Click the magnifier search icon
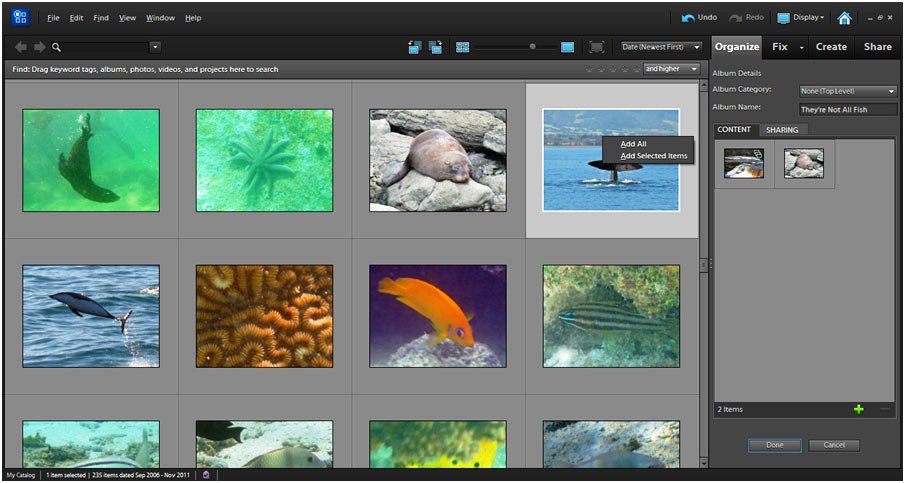The height and width of the screenshot is (483, 905). point(57,47)
